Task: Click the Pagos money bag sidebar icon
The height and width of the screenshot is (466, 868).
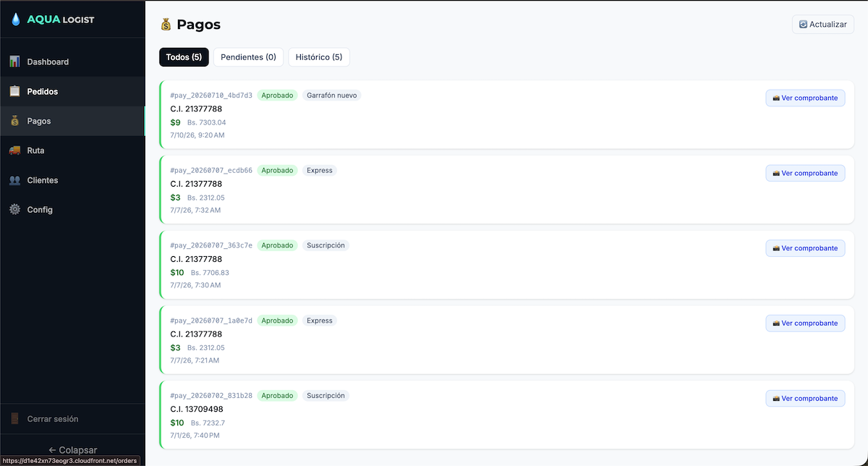Action: tap(14, 121)
